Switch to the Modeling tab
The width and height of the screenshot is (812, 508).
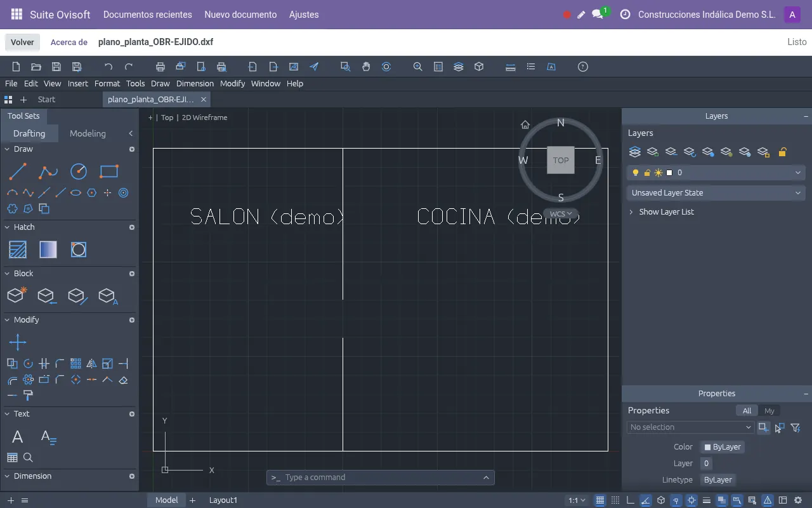(x=88, y=133)
